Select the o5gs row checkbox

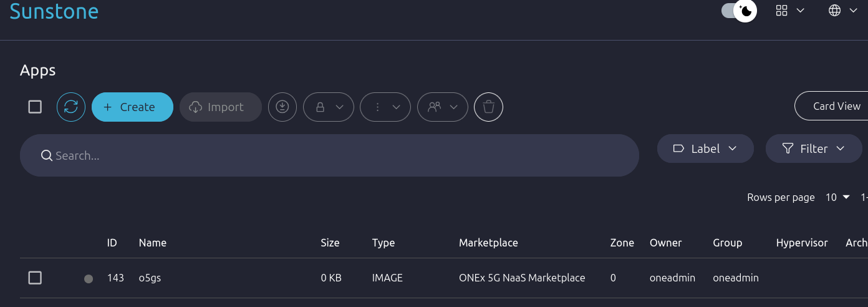(35, 278)
